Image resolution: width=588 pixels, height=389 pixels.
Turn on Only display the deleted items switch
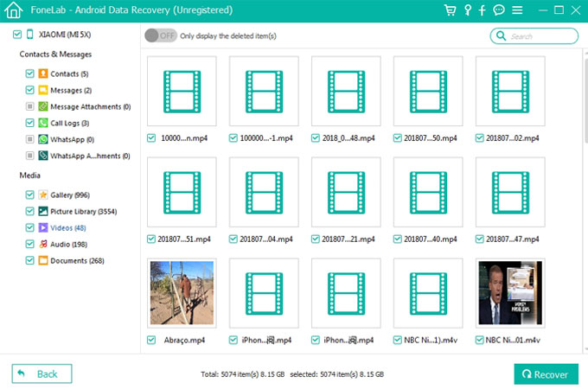(161, 35)
